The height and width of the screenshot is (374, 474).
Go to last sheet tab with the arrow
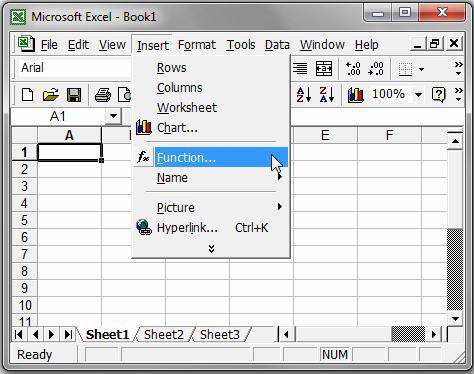pos(68,334)
